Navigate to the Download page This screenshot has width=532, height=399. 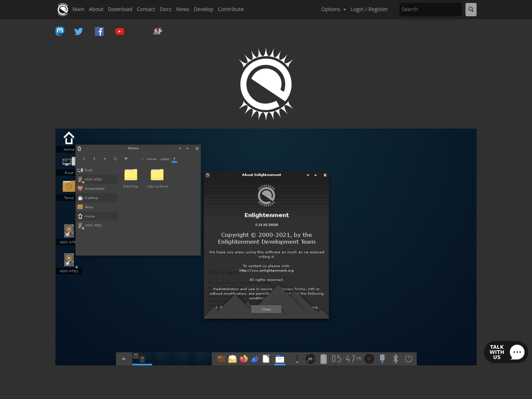120,9
